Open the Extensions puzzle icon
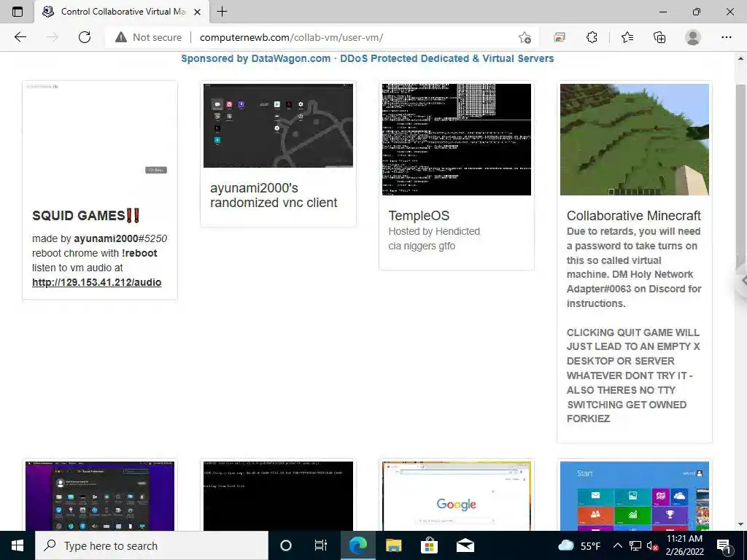 (x=592, y=37)
